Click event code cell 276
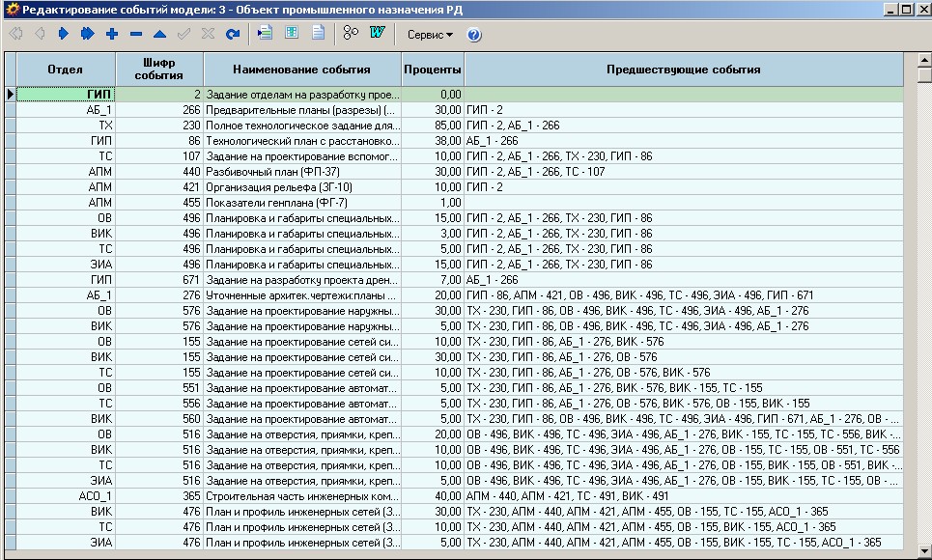Viewport: 932px width, 560px height. [159, 295]
